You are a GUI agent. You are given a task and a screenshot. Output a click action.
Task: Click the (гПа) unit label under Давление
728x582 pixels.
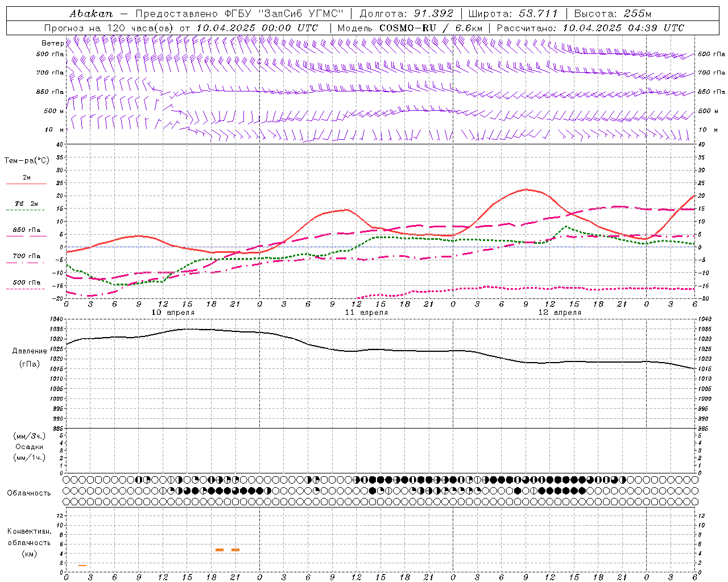click(30, 364)
